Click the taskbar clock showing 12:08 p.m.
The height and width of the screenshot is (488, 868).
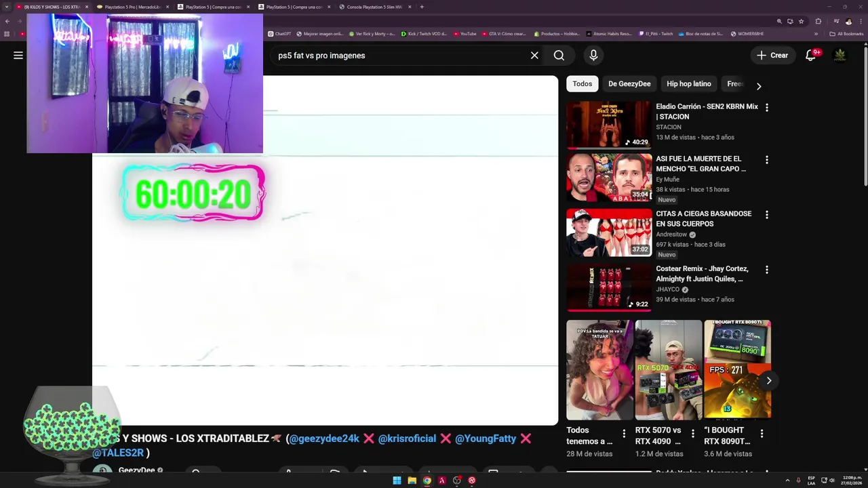pyautogui.click(x=852, y=481)
